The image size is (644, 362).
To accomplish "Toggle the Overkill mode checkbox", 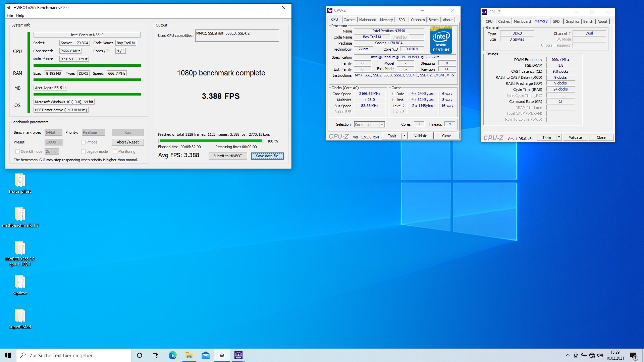I will (x=18, y=152).
